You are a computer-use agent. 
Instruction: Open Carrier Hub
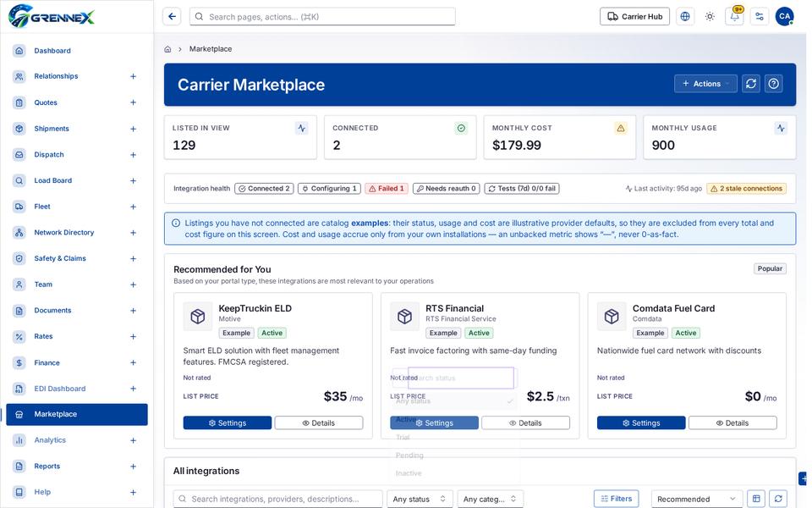click(634, 17)
